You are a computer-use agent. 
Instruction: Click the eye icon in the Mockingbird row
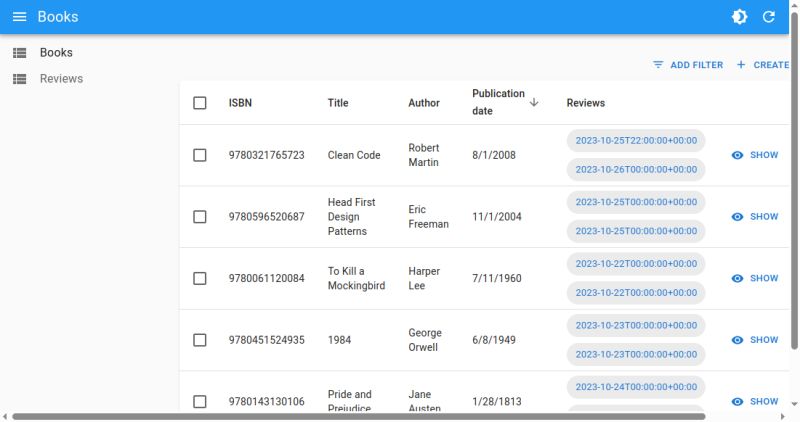click(x=737, y=279)
